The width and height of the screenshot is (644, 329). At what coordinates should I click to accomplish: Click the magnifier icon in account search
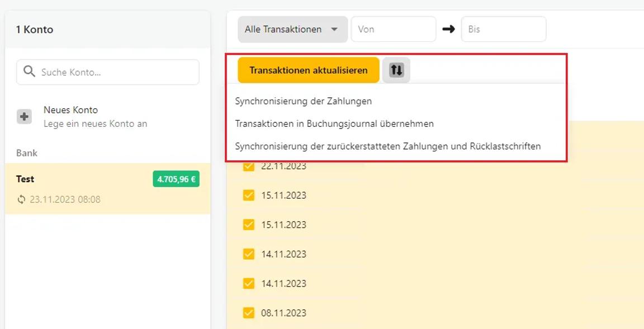click(29, 72)
